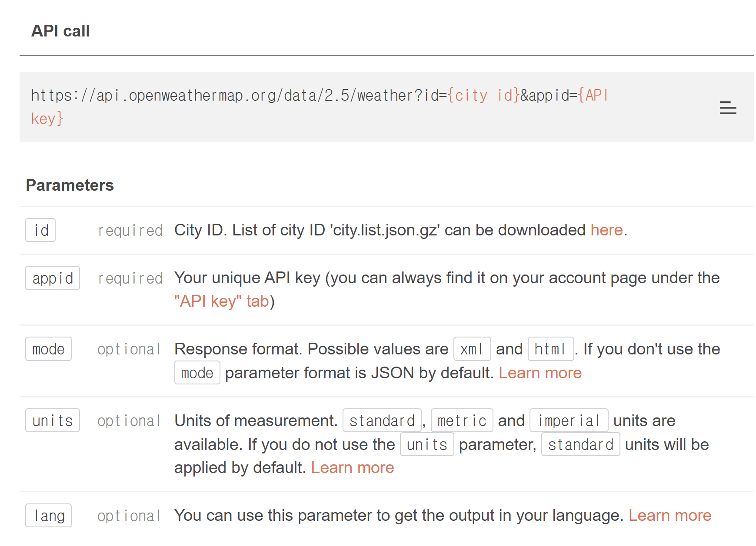Click the 'standard' tag before 'units will be'
This screenshot has width=756, height=546.
click(x=580, y=444)
